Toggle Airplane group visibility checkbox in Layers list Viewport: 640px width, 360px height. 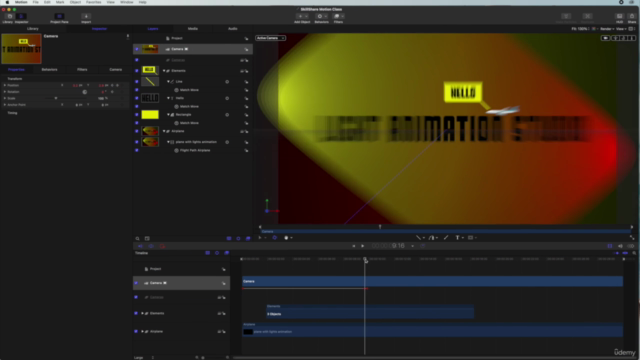pyautogui.click(x=137, y=131)
